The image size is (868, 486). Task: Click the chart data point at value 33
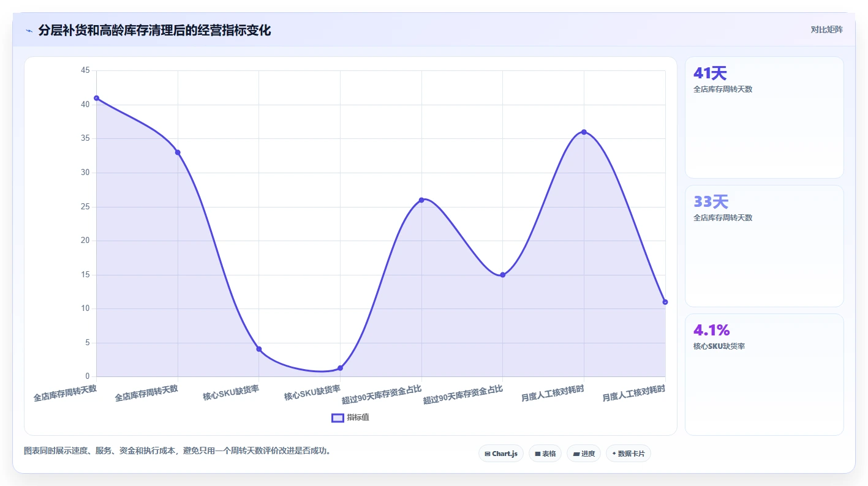point(178,152)
